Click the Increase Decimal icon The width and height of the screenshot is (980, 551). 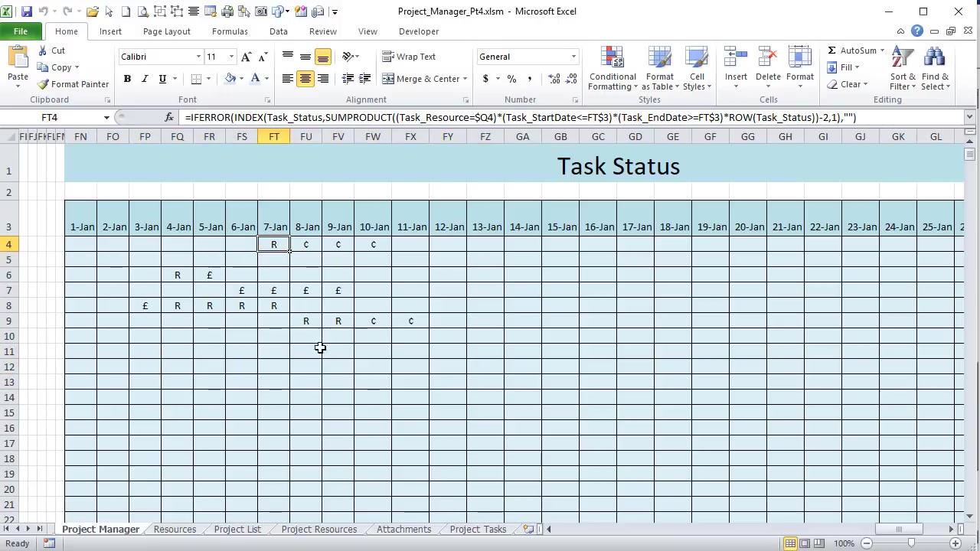click(554, 79)
